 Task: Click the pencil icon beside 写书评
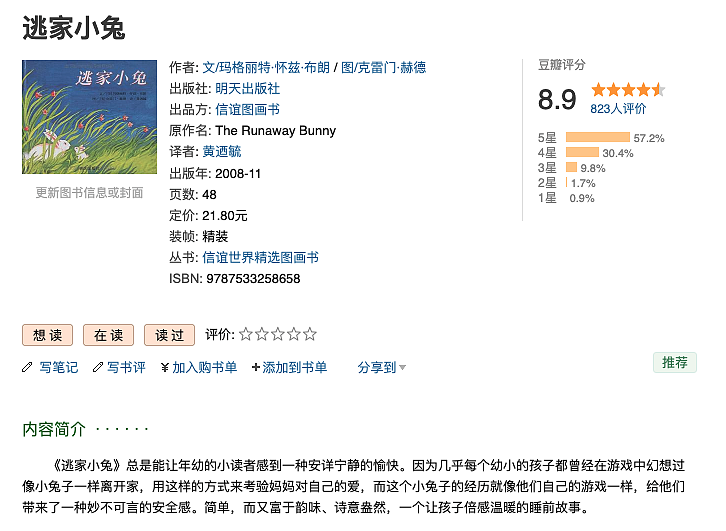tap(98, 367)
